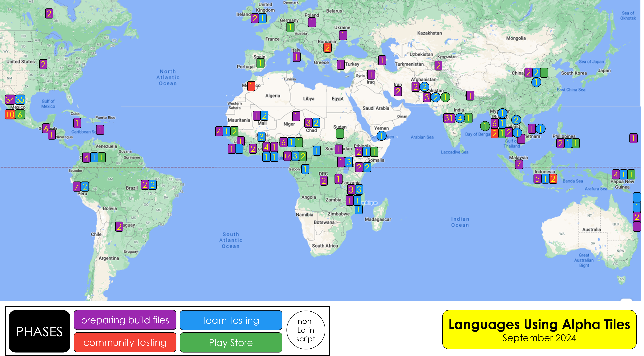Select the purple 7 marker in Peru
The height and width of the screenshot is (356, 644).
(x=77, y=187)
